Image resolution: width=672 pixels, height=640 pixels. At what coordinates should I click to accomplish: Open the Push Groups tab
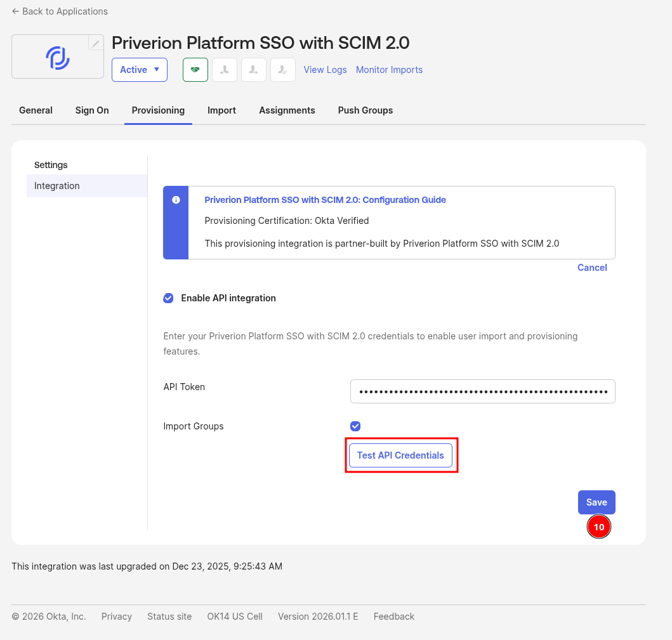tap(366, 110)
